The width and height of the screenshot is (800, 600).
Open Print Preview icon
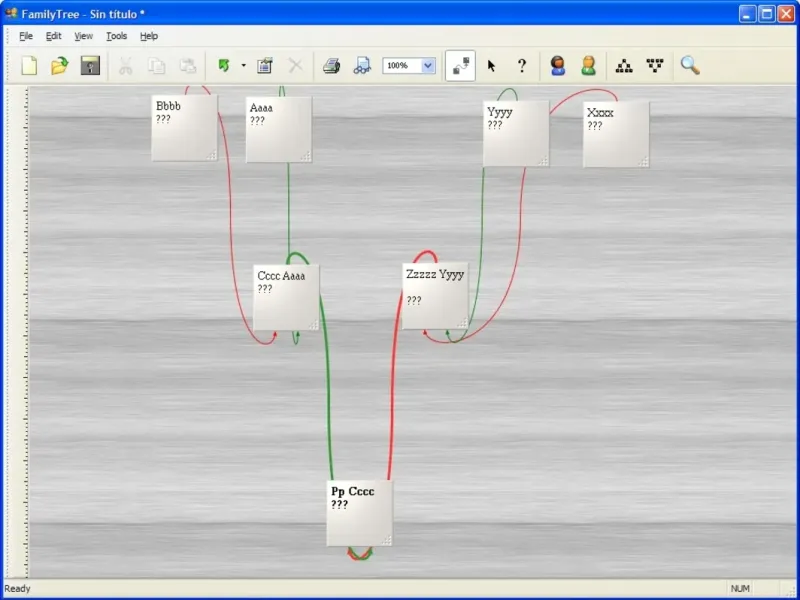click(362, 66)
